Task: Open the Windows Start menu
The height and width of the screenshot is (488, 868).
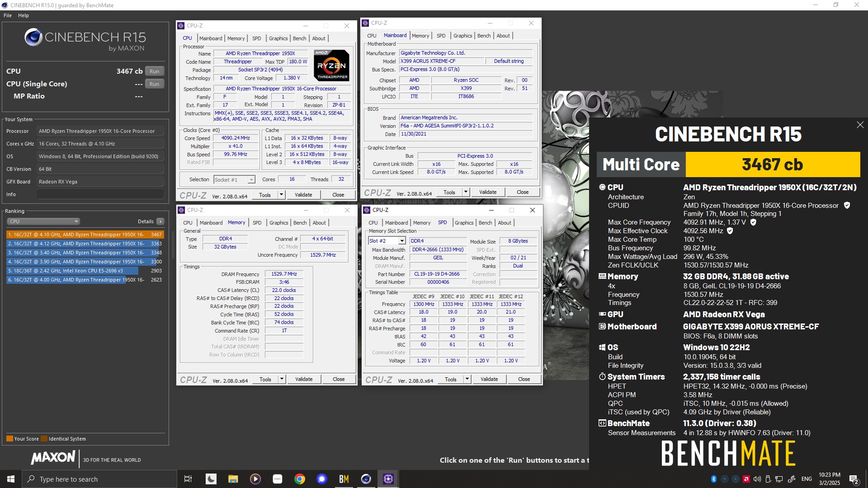Action: pos(11,479)
